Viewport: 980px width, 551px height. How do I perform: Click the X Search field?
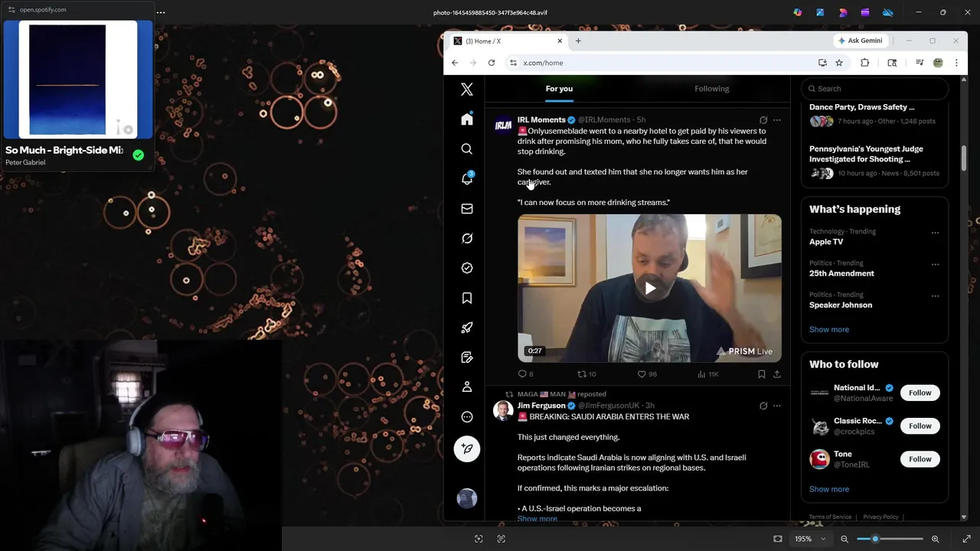(875, 89)
